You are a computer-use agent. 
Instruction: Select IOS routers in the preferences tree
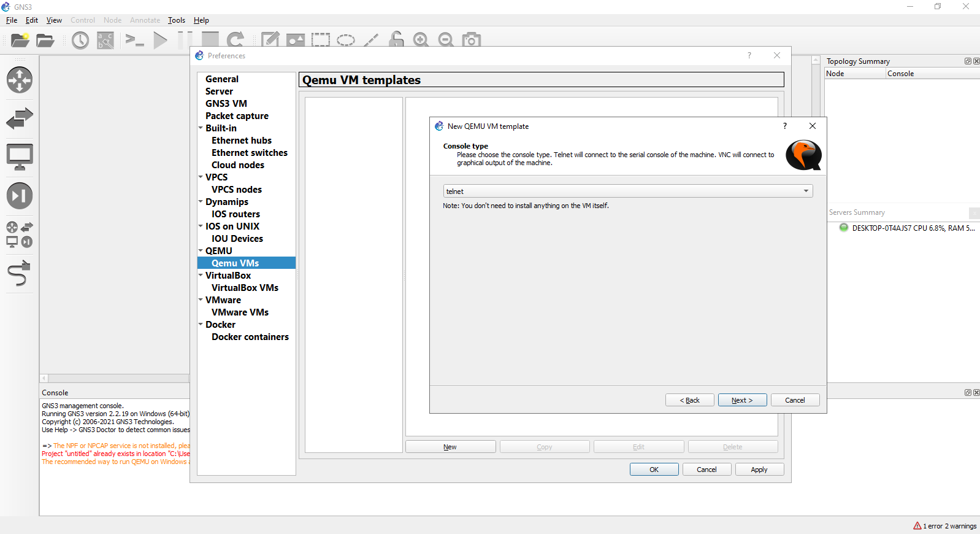point(235,214)
